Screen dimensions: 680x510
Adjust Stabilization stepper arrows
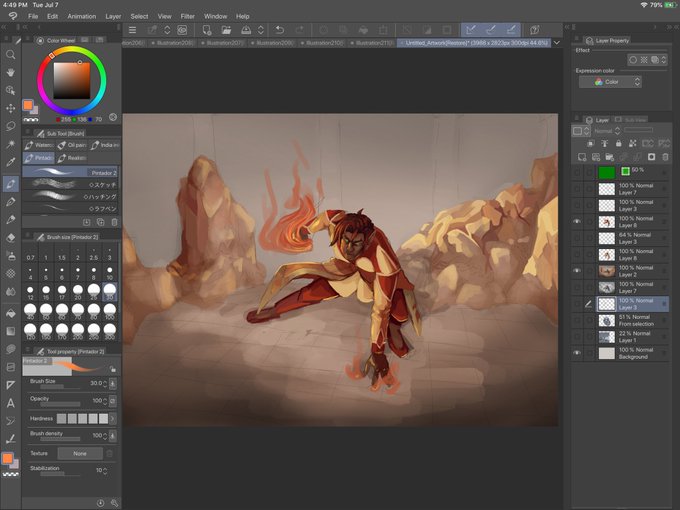point(105,470)
